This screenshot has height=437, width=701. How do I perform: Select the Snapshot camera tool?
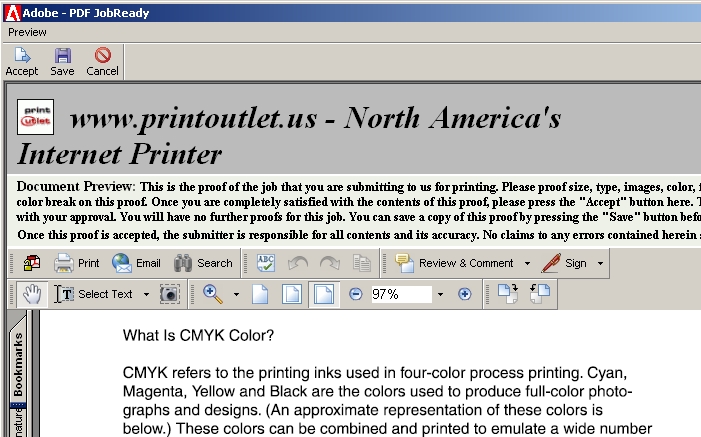point(170,294)
